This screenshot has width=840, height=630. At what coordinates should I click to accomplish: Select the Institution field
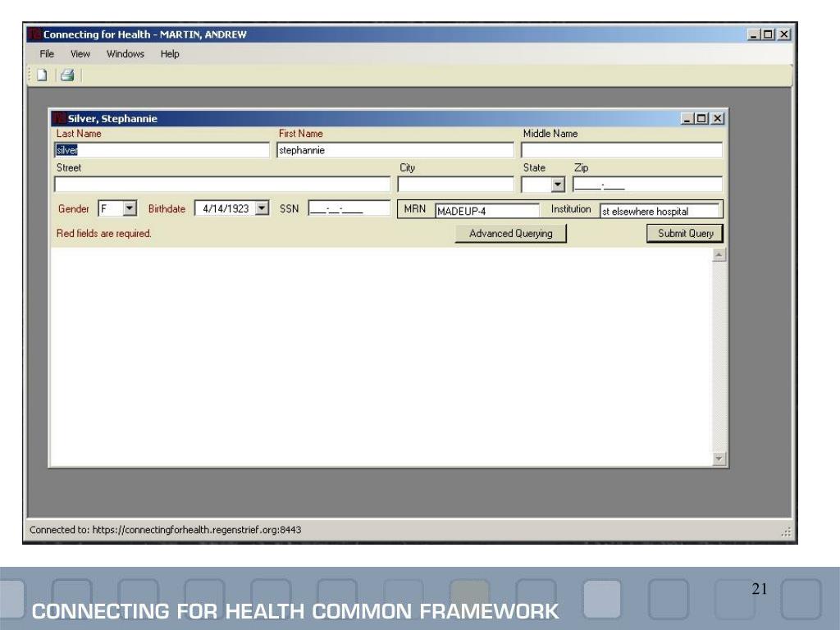660,211
